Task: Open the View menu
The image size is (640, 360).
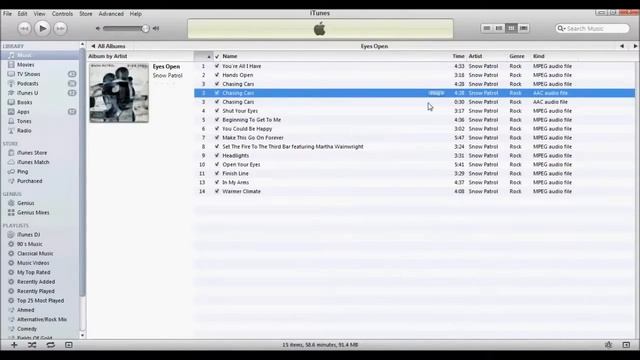Action: coord(40,13)
